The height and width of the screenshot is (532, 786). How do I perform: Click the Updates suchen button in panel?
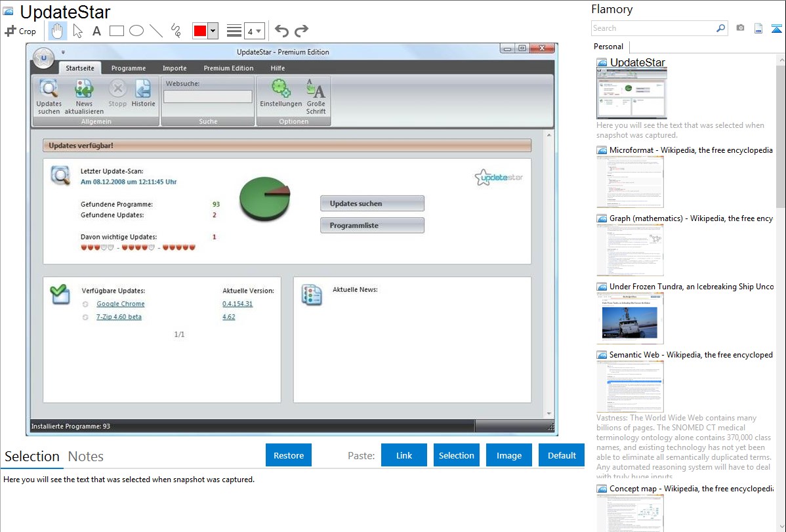tap(373, 203)
